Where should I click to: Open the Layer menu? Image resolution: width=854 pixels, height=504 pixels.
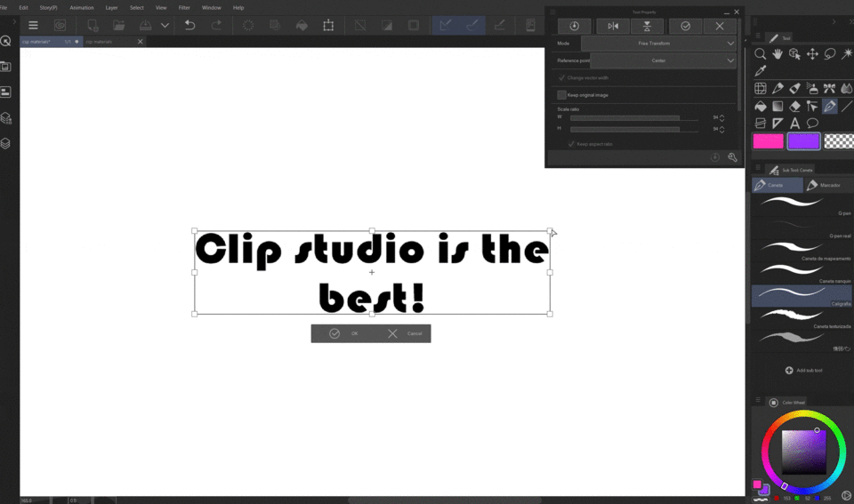pyautogui.click(x=112, y=8)
